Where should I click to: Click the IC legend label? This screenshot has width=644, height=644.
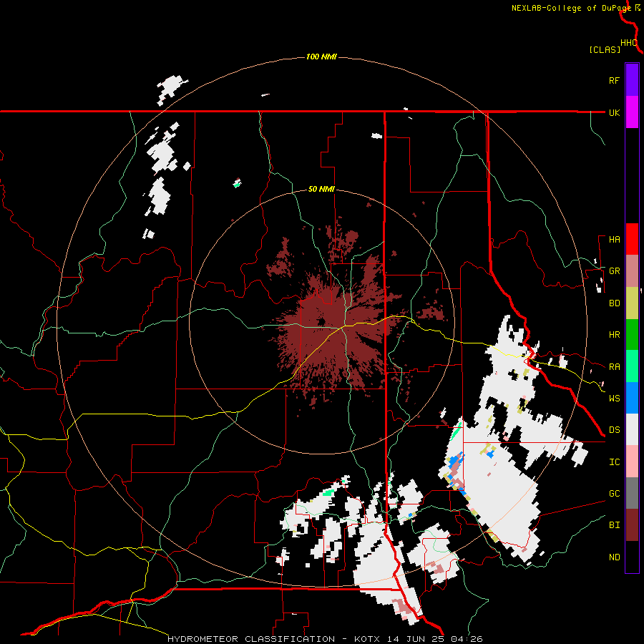click(x=614, y=462)
